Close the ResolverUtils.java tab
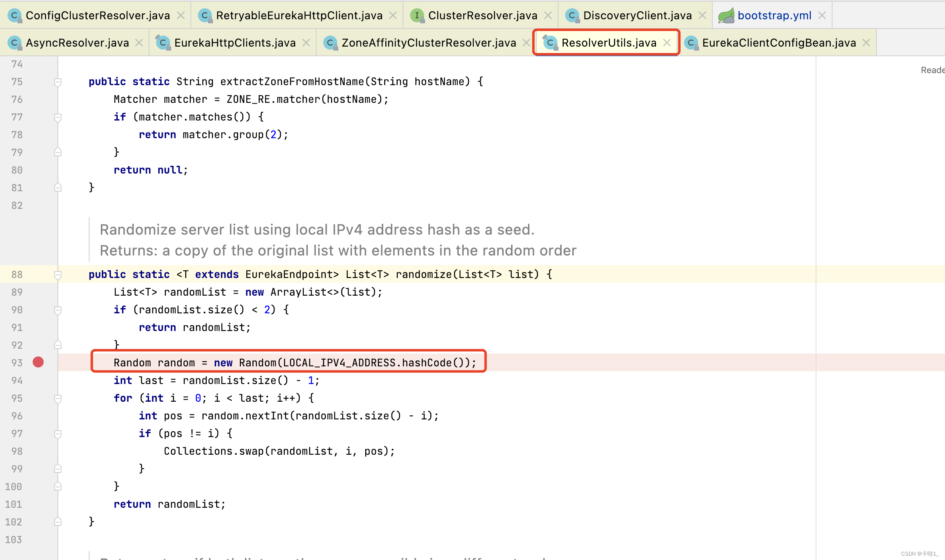 667,43
